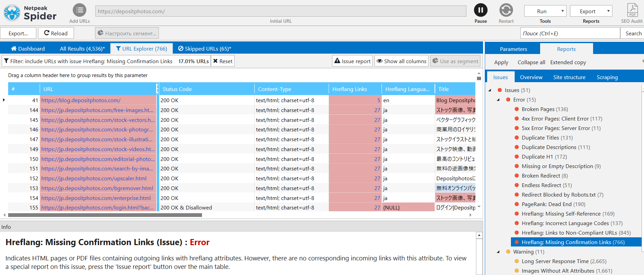Open the Issue report
Image resolution: width=644 pixels, height=275 pixels.
pos(352,61)
